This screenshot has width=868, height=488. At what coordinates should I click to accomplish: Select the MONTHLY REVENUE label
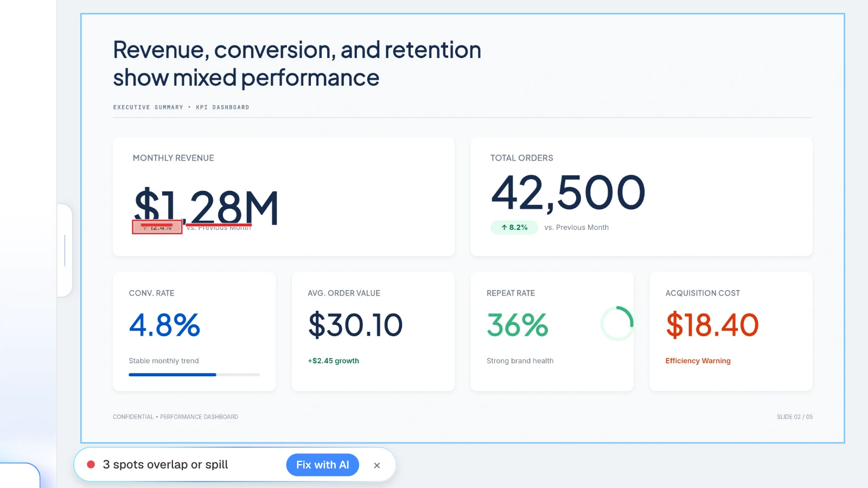174,158
